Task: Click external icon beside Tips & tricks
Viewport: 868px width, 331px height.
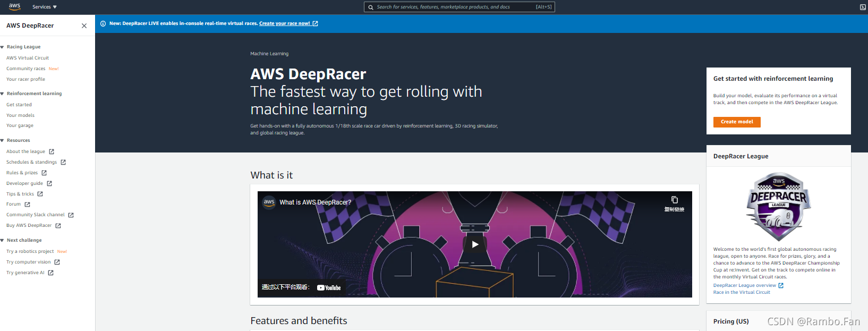Action: pyautogui.click(x=40, y=194)
